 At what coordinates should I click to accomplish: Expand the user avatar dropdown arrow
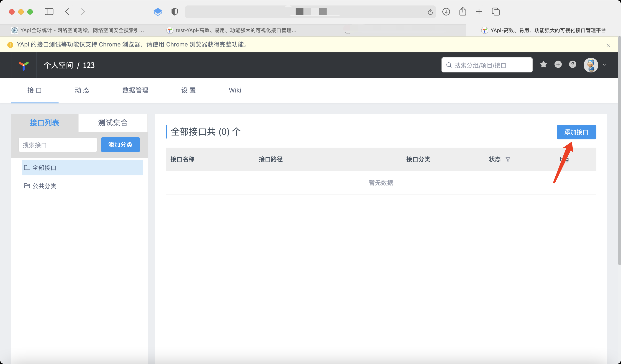pyautogui.click(x=605, y=65)
